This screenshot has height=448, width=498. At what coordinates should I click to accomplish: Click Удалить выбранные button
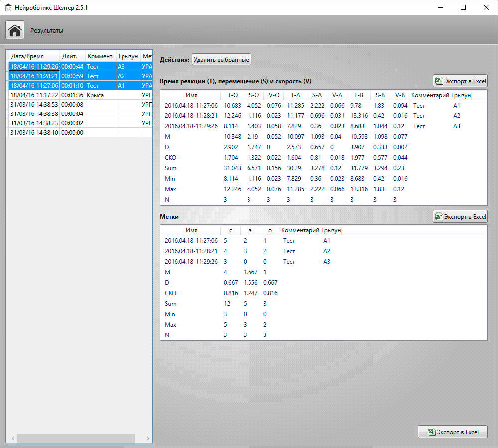222,60
